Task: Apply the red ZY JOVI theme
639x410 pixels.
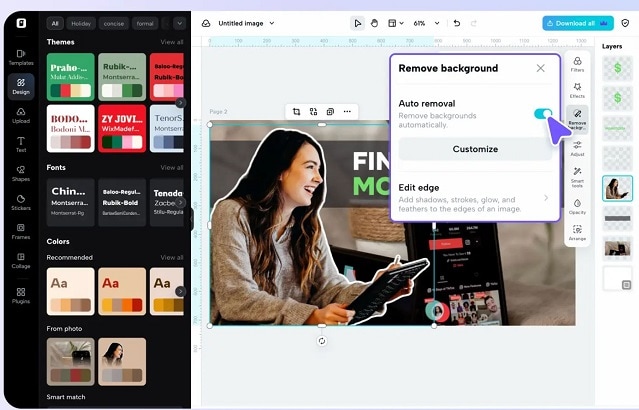Action: point(122,128)
